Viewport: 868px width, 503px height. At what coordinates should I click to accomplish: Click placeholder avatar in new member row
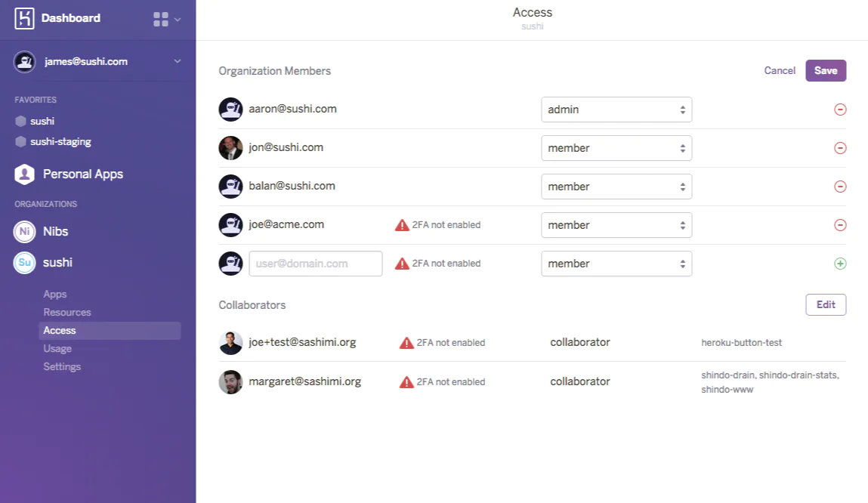pyautogui.click(x=230, y=264)
